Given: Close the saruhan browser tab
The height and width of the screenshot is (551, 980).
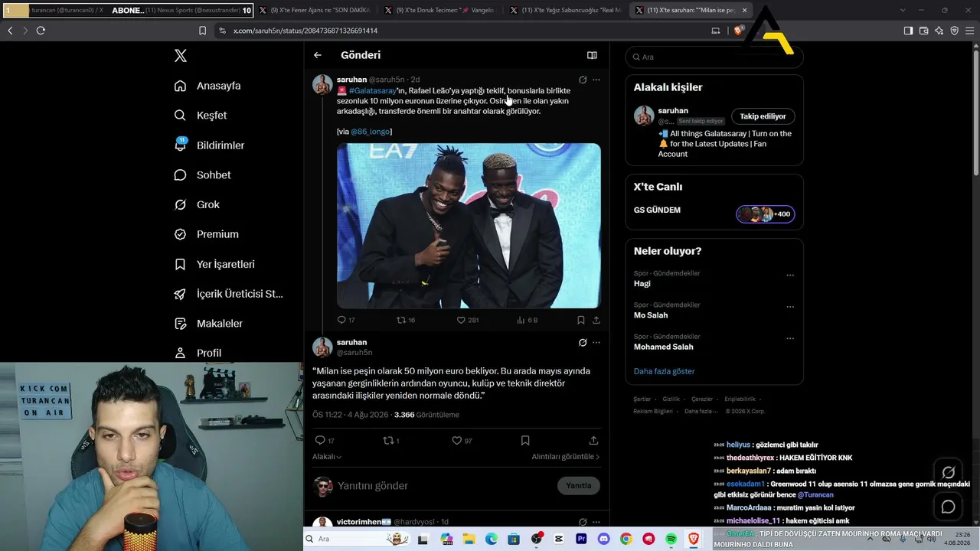Looking at the screenshot, I should [744, 10].
